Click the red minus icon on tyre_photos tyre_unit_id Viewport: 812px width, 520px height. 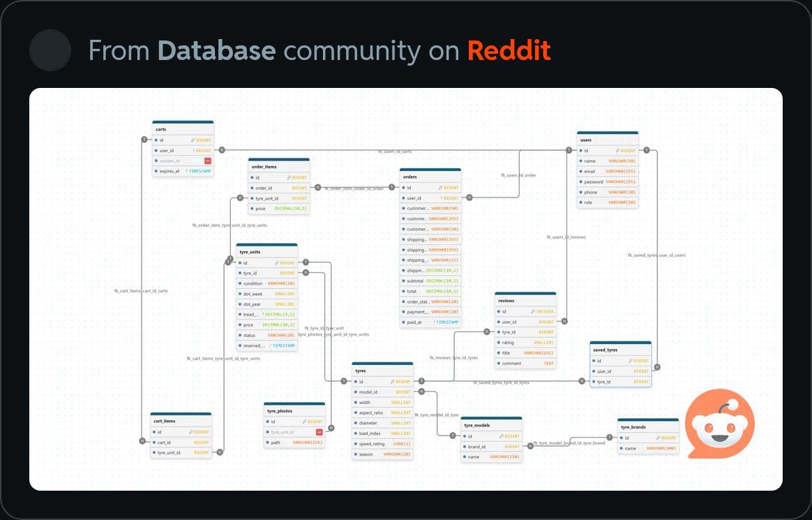(319, 432)
